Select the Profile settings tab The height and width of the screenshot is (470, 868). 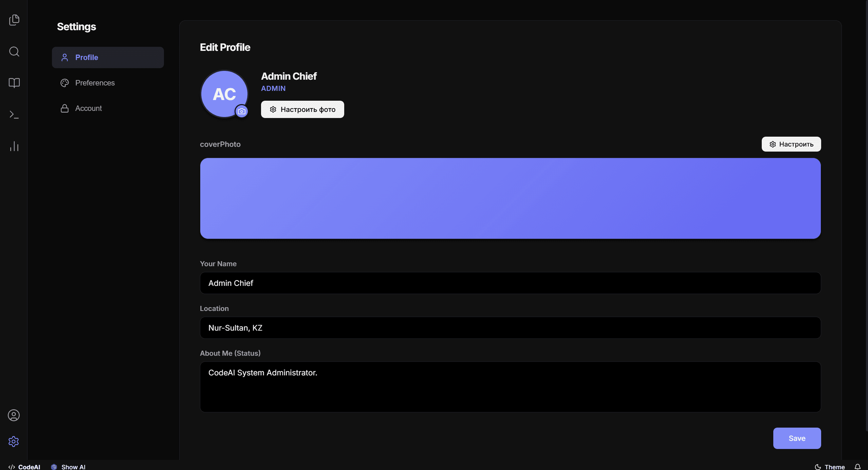tap(108, 57)
